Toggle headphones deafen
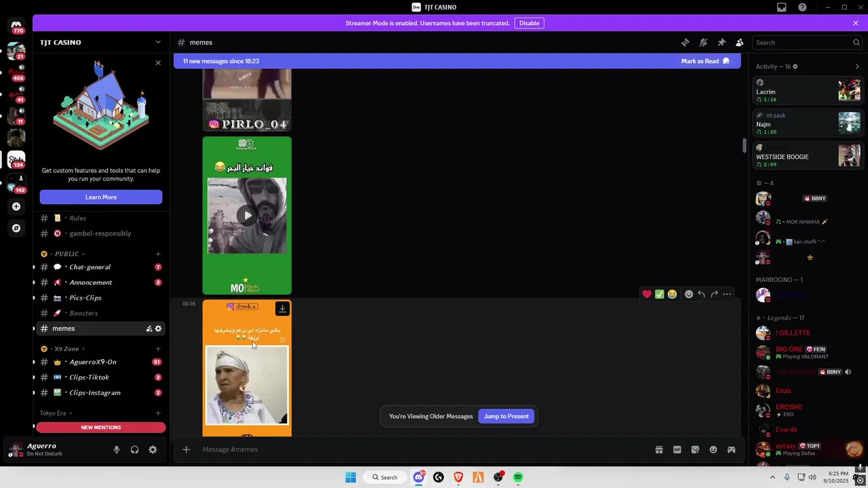The width and height of the screenshot is (868, 488). click(134, 449)
